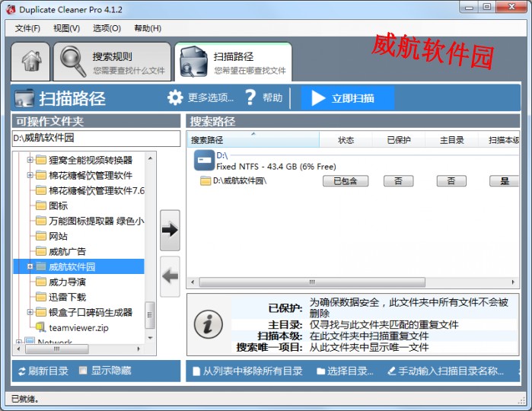Viewport: 532px width, 411px height.
Task: Click 扫描路径 header scanner icon
Action: [x=24, y=98]
